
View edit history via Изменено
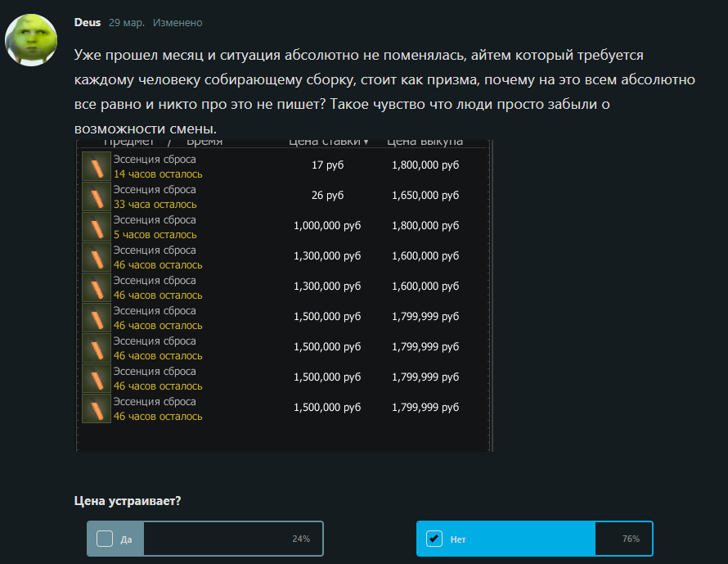(178, 23)
